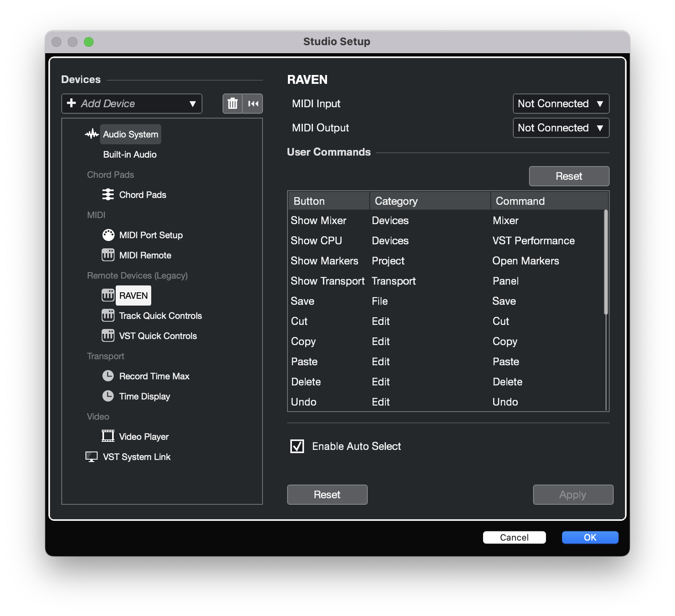Click the Undo button cell
This screenshot has width=675, height=616.
click(304, 402)
